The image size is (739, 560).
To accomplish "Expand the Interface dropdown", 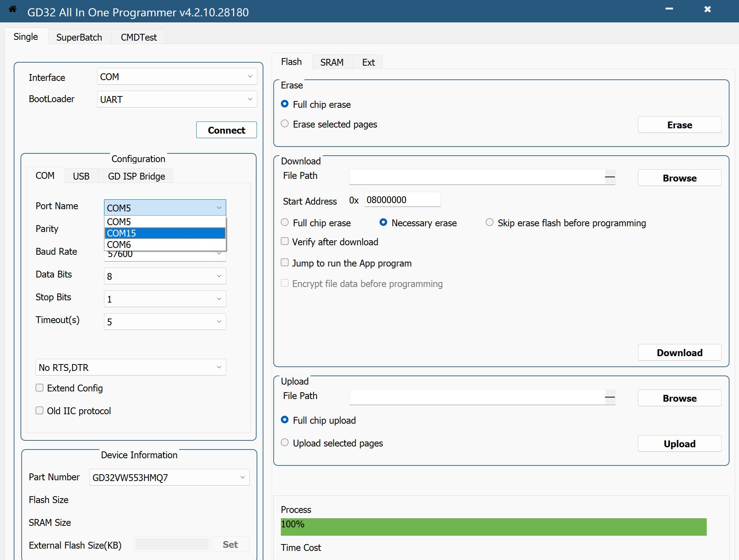I will pos(177,76).
